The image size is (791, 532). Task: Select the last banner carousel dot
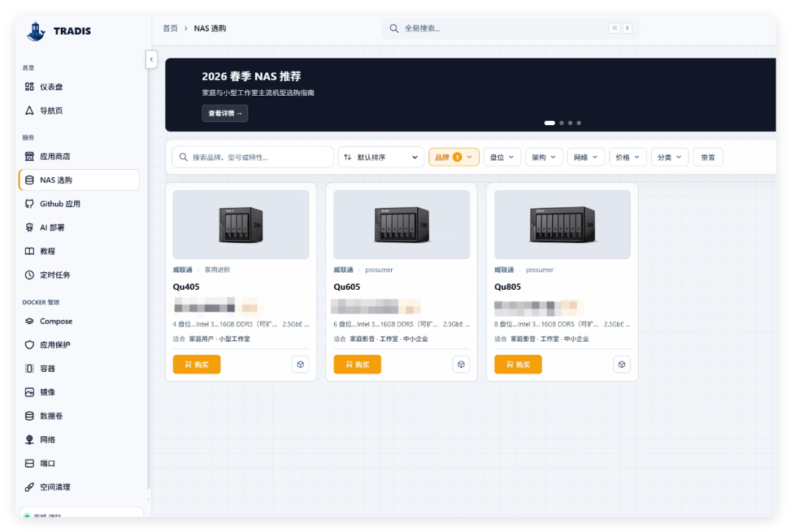coord(579,123)
